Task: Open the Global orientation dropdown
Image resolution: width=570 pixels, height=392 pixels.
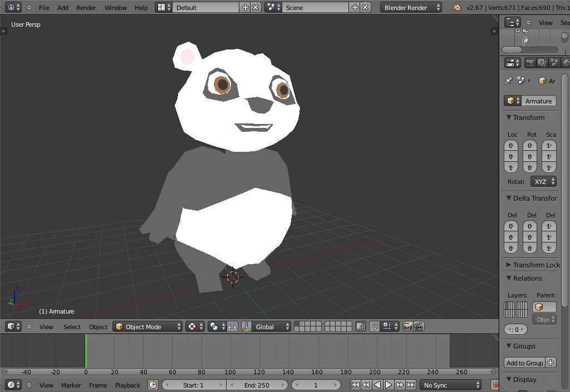Action: click(x=272, y=327)
